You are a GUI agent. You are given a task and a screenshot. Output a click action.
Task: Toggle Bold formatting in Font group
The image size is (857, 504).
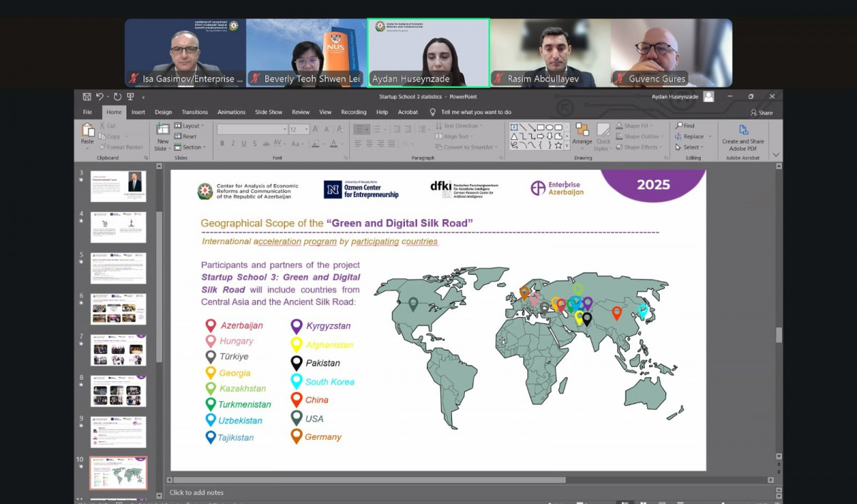(222, 143)
